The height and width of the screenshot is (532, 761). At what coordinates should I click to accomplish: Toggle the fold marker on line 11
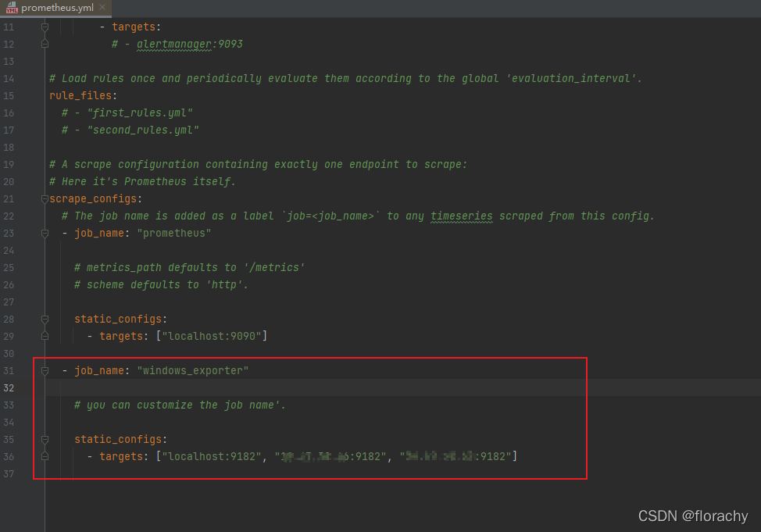[x=45, y=27]
